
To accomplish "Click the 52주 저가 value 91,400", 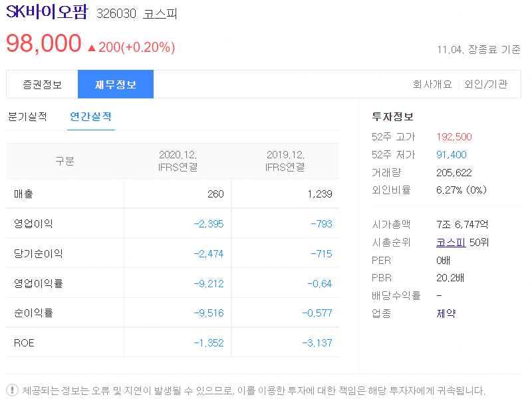I will pyautogui.click(x=452, y=155).
